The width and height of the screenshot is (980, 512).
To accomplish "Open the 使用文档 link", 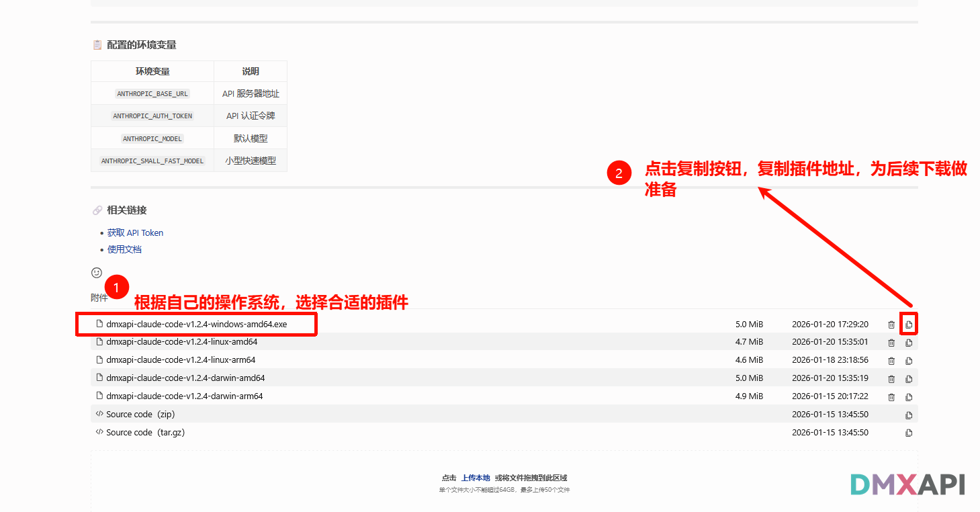I will click(124, 250).
